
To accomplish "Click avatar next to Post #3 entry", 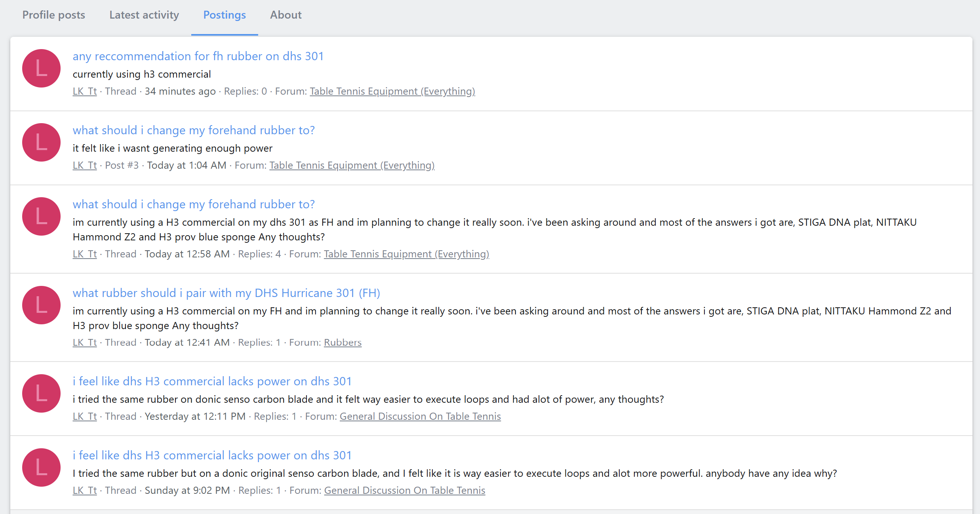I will pos(41,142).
